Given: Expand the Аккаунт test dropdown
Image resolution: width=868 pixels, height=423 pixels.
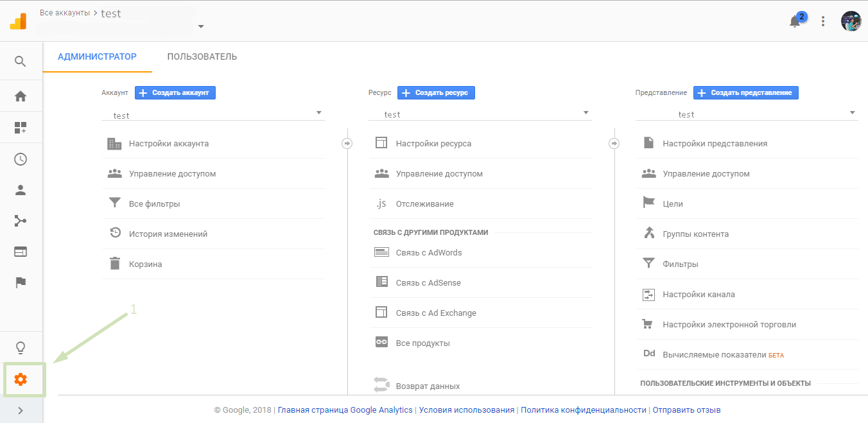Looking at the screenshot, I should (x=213, y=115).
